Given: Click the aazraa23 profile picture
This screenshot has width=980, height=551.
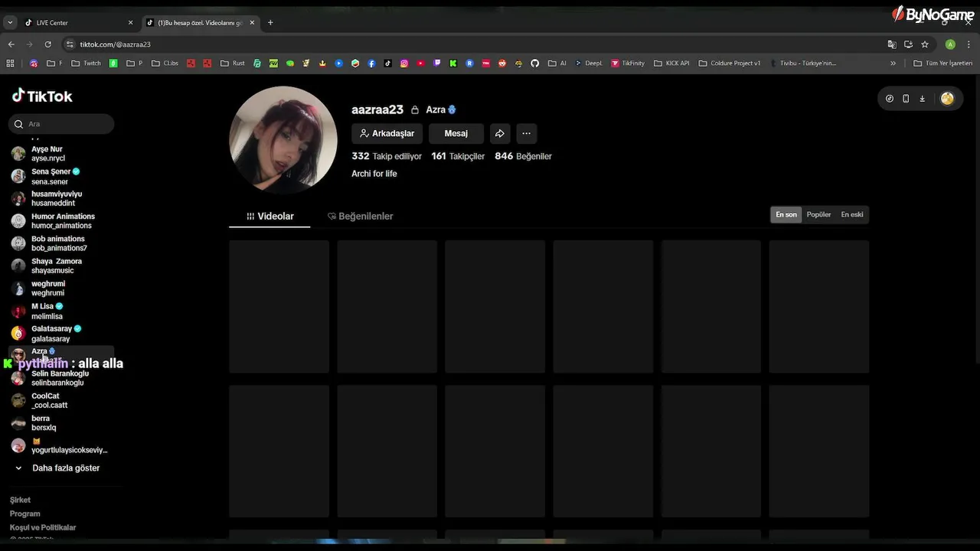Looking at the screenshot, I should pos(283,139).
